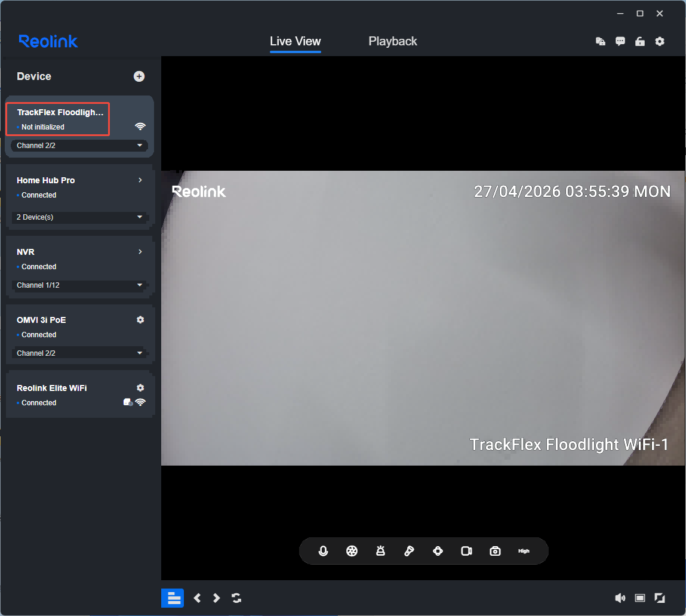Go to the next screen page arrow
Image resolution: width=686 pixels, height=616 pixels.
pos(217,598)
